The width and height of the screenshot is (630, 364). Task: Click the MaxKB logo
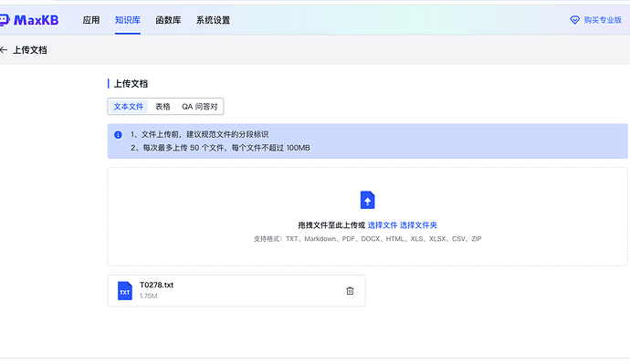[29, 20]
